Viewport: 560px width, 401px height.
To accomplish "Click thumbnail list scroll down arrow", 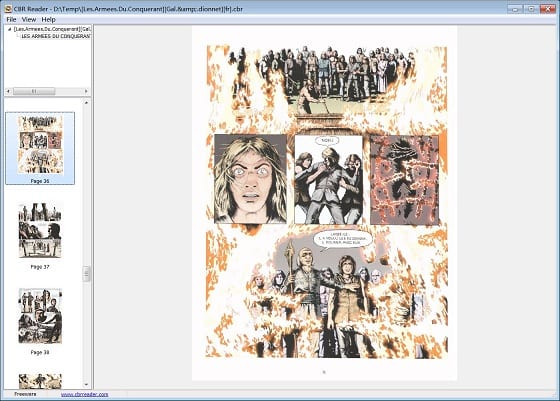I will pos(86,385).
